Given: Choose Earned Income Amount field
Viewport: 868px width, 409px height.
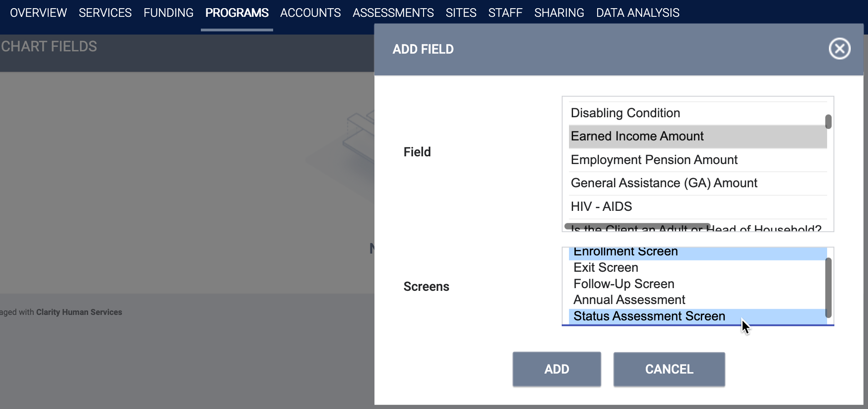Looking at the screenshot, I should 698,136.
